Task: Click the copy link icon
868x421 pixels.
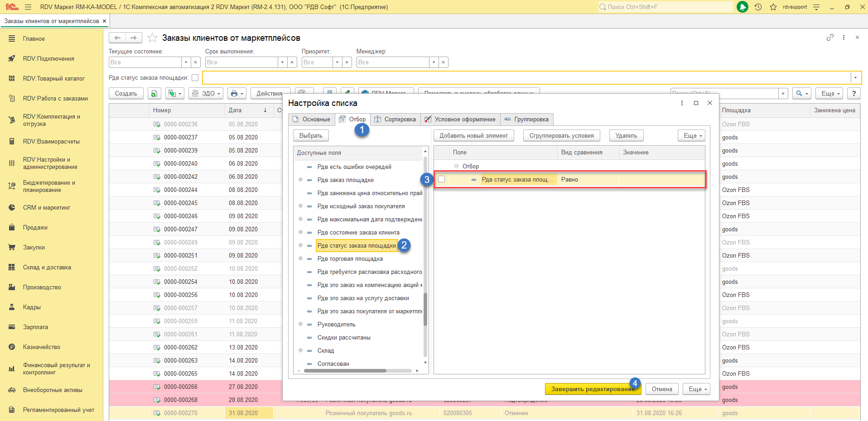Action: (x=830, y=38)
